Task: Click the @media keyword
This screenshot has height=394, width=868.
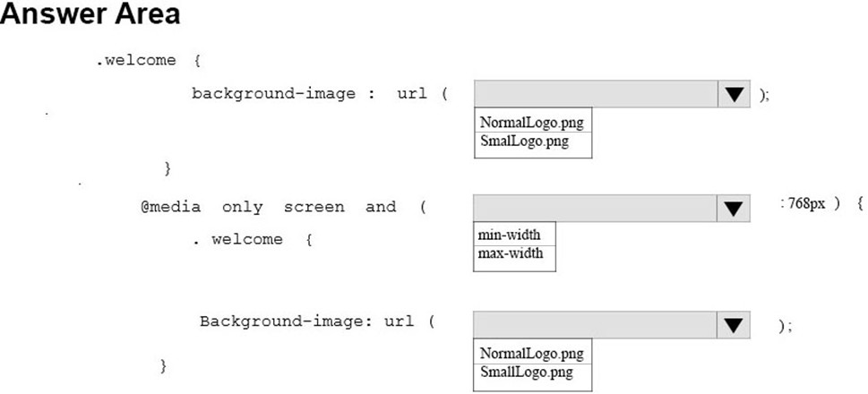Action: pos(170,208)
